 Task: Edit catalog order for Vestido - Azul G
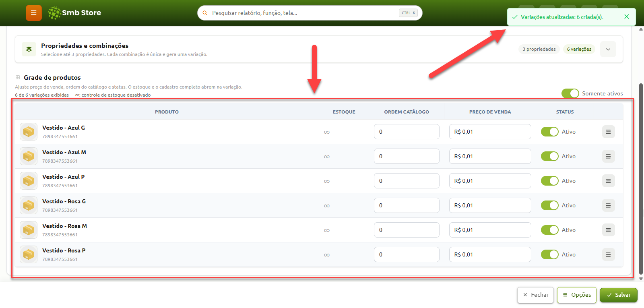407,132
